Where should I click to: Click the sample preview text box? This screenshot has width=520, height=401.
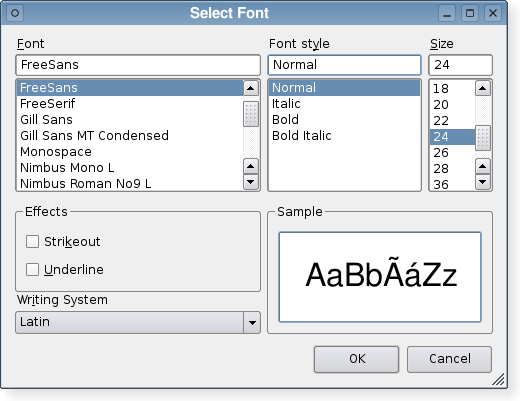380,277
